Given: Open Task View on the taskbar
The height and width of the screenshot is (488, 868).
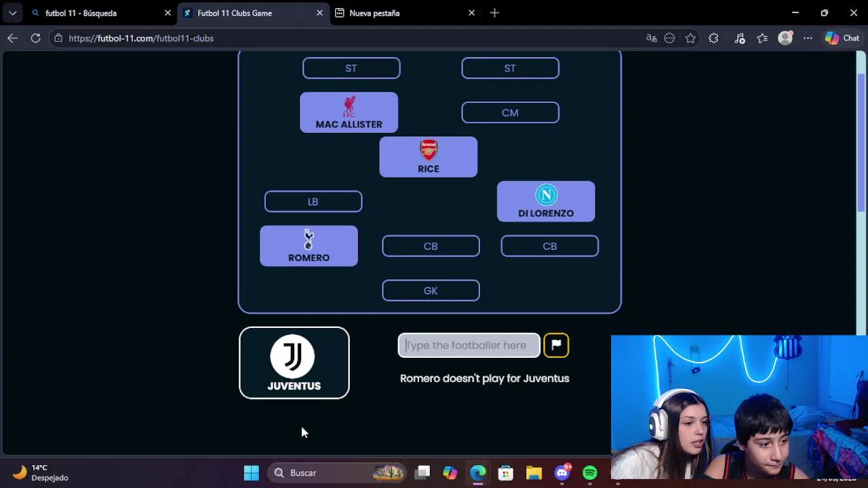Looking at the screenshot, I should tap(422, 472).
